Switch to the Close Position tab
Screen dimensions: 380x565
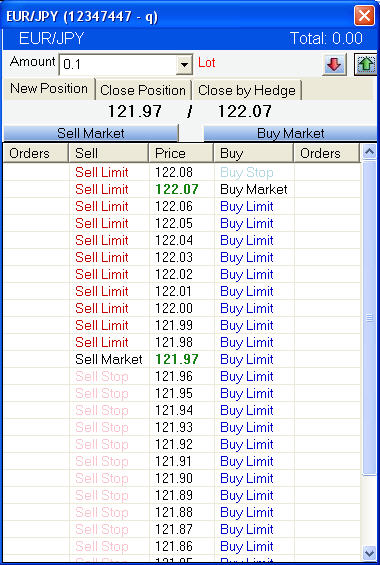click(143, 90)
